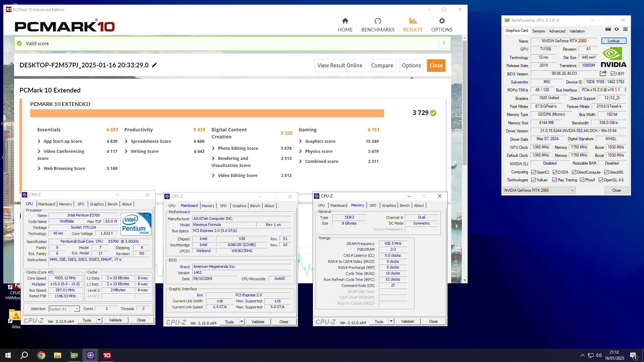Click the GPU-Z refresh icon
The image size is (644, 362).
click(x=616, y=29)
